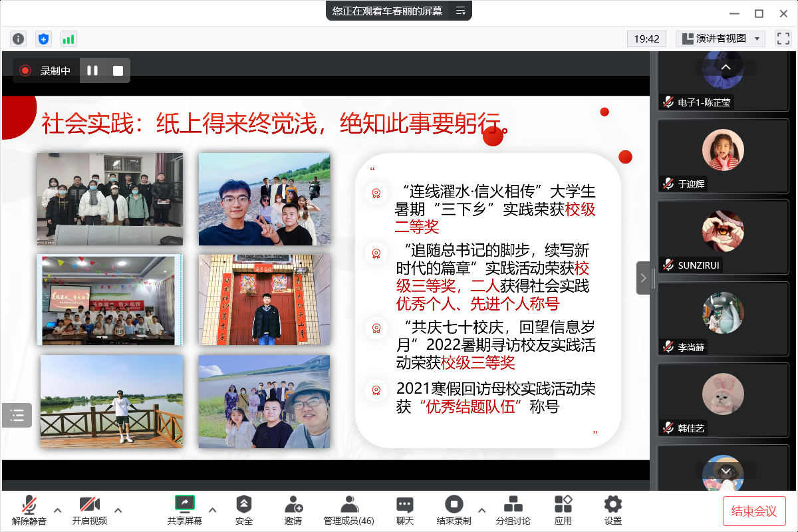
Task: Click the meeting info icon
Action: tap(18, 38)
